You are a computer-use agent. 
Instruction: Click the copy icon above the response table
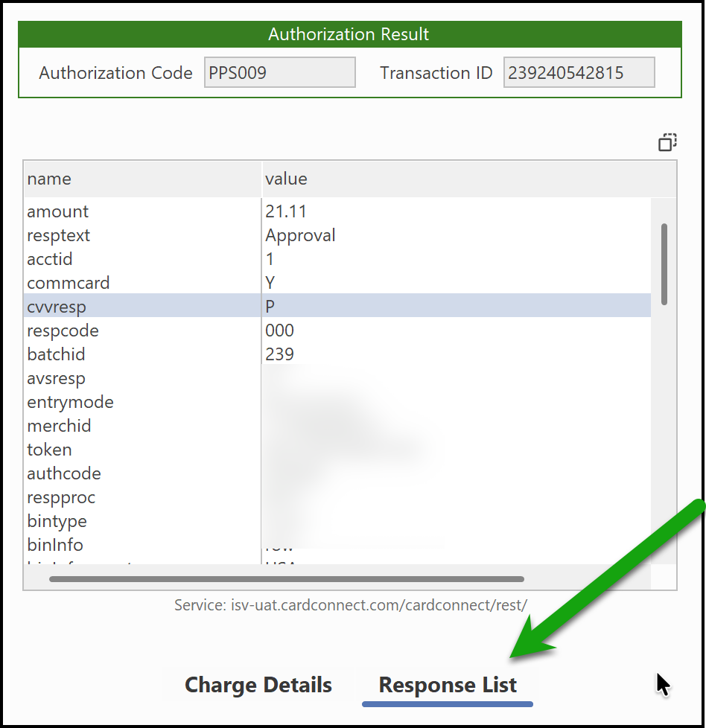667,142
